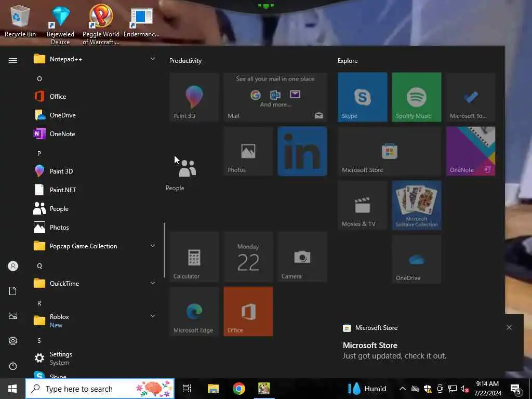Open the Paint 3D tile
This screenshot has width=532, height=399.
click(194, 97)
